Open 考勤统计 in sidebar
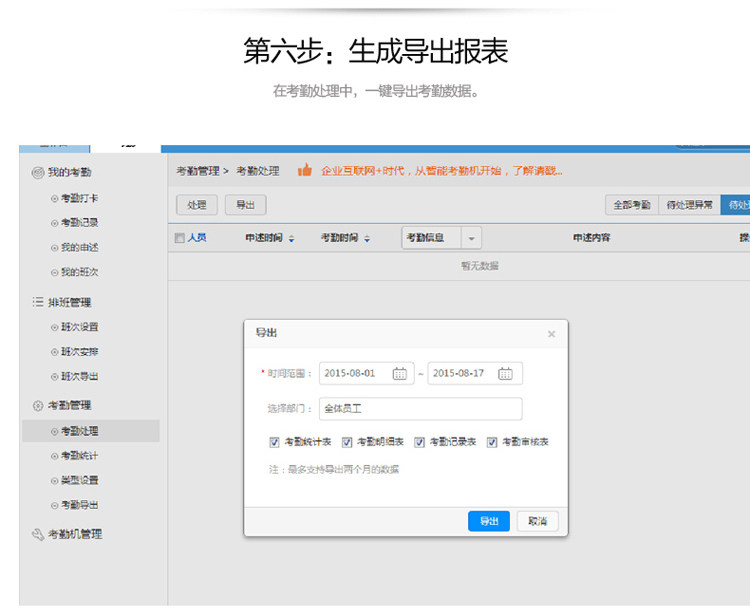The height and width of the screenshot is (612, 750). (x=79, y=456)
